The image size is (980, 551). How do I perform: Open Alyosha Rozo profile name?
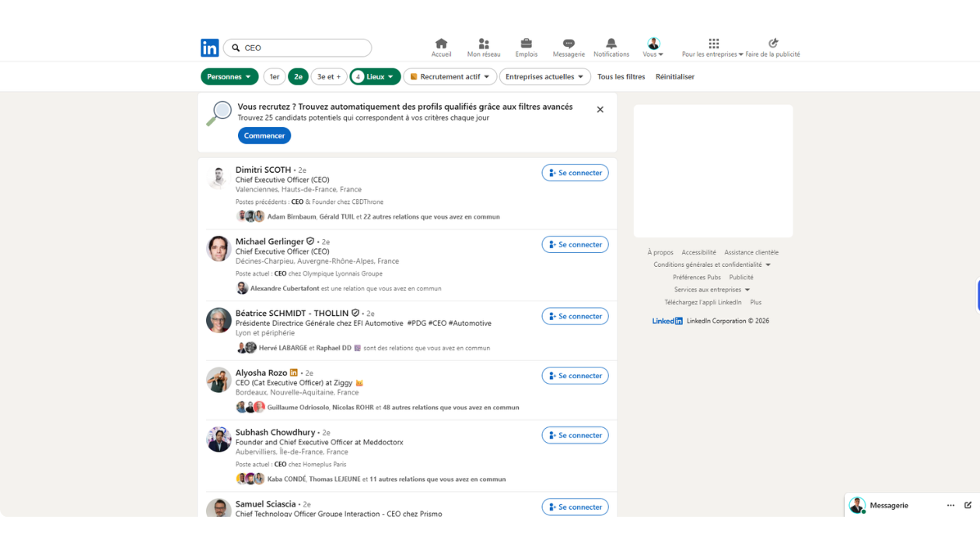261,373
